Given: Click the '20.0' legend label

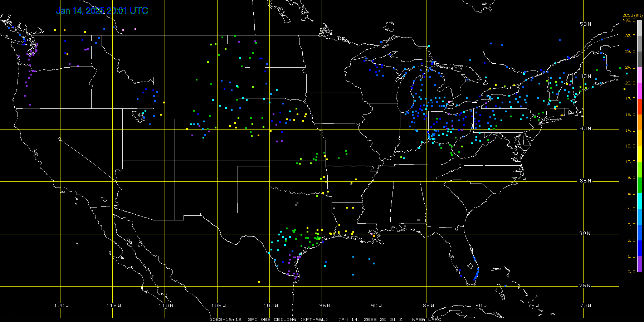Looking at the screenshot, I should coord(630,83).
